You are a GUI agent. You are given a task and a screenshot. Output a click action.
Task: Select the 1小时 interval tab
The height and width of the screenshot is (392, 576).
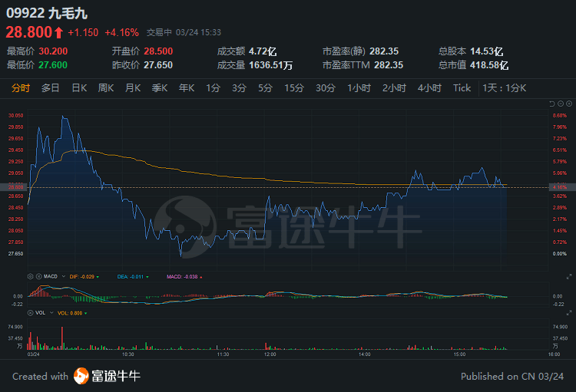click(x=359, y=88)
